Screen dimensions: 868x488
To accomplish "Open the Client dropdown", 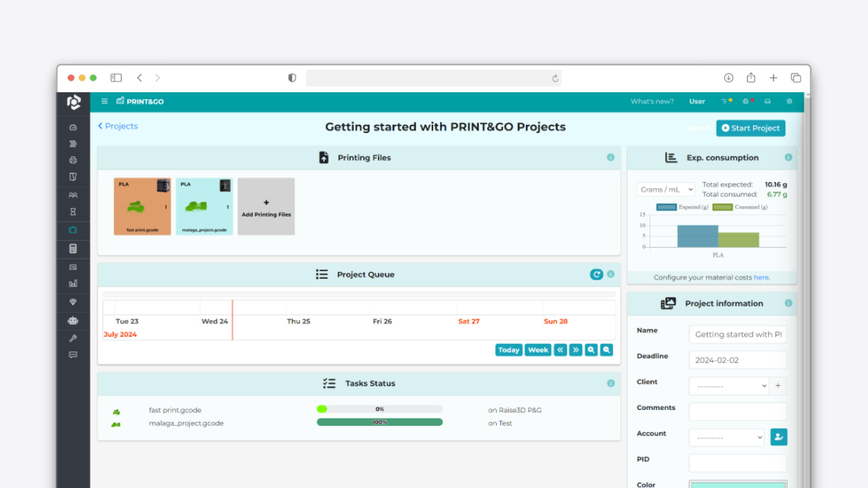I will click(x=729, y=386).
